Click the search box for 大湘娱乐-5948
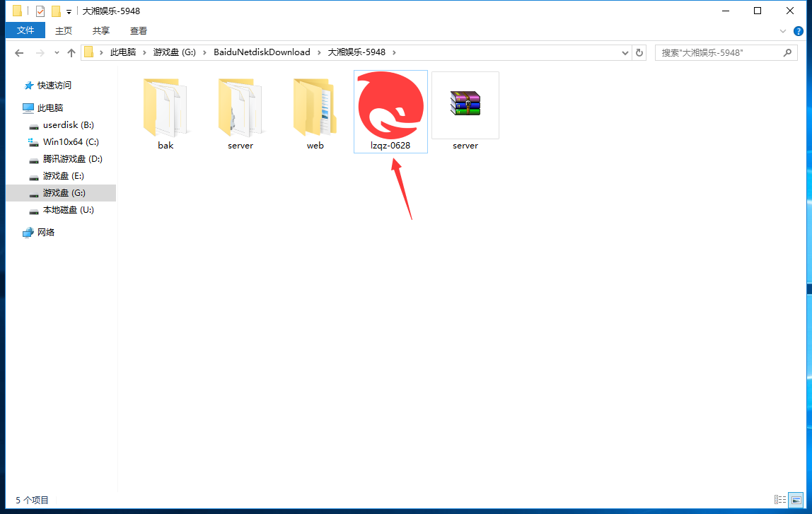The height and width of the screenshot is (514, 812). 719,52
